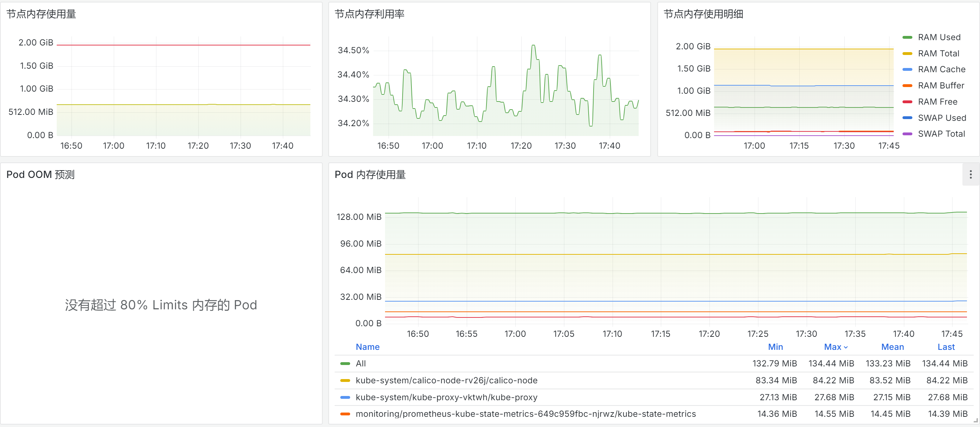Sort the legend by Last column header
The height and width of the screenshot is (427, 980).
click(946, 347)
